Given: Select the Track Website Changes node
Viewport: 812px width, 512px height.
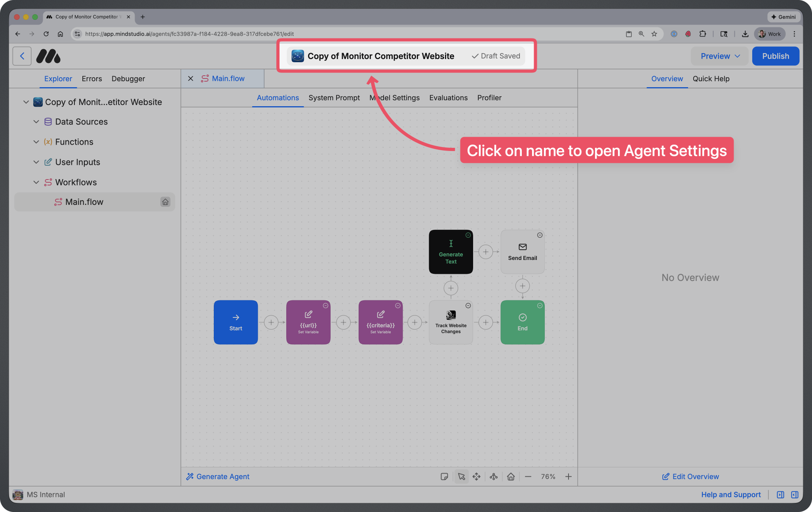Looking at the screenshot, I should click(x=451, y=322).
